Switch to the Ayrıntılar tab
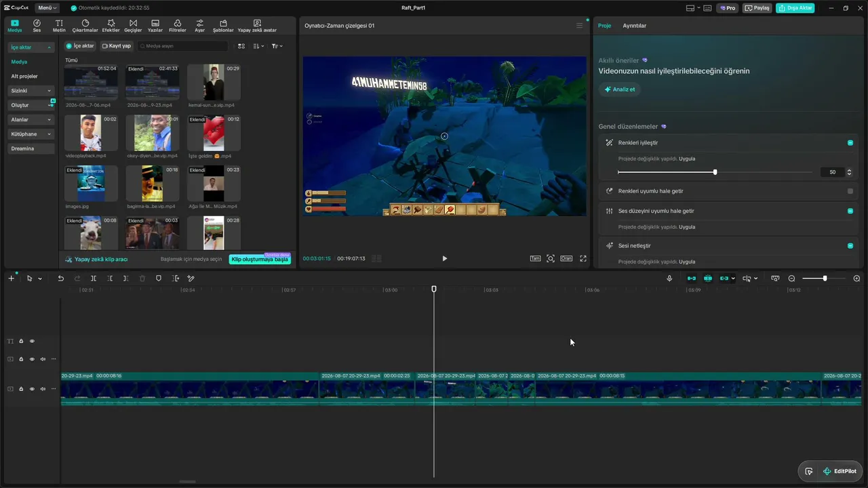 pos(635,26)
